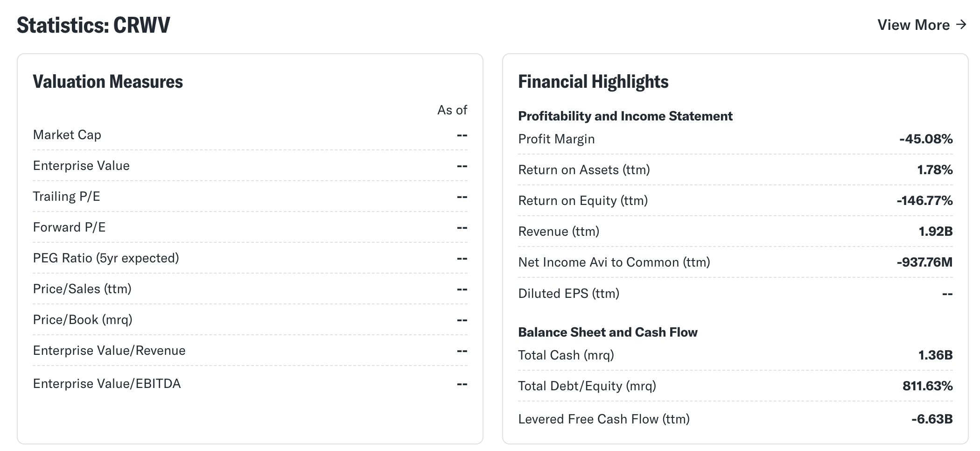Open the View More link
Image resolution: width=980 pixels, height=451 pixels.
point(922,25)
